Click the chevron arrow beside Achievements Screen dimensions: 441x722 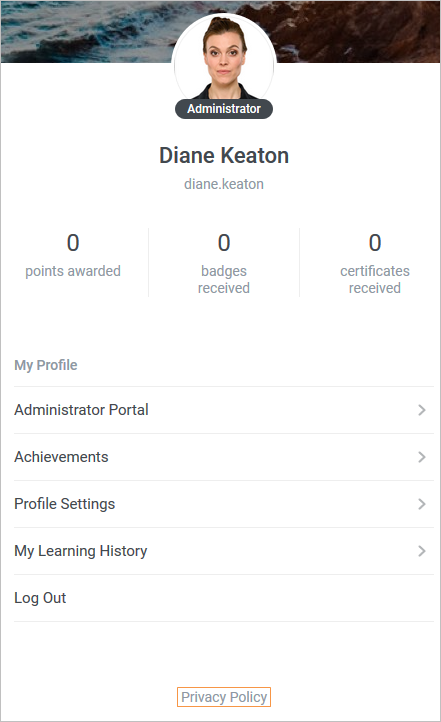pyautogui.click(x=422, y=457)
